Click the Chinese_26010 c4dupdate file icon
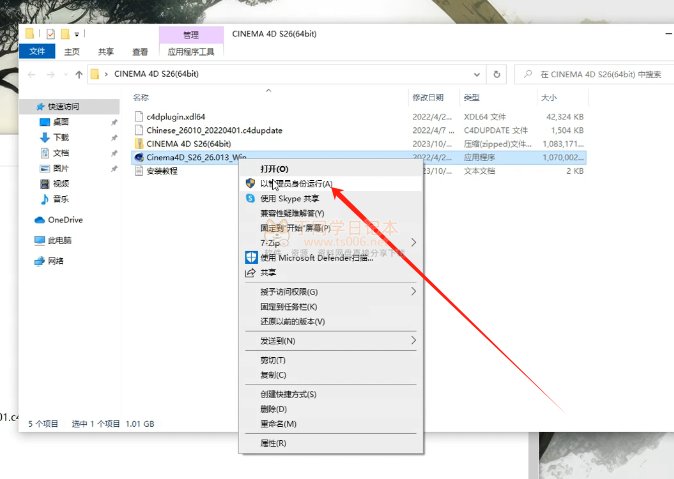 coord(138,130)
